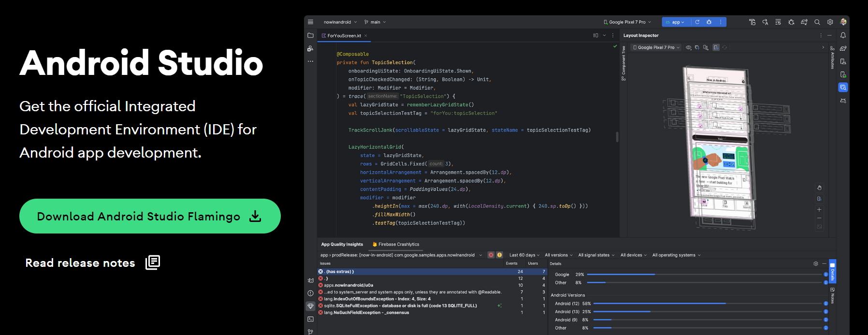The image size is (868, 335).
Task: Click the Apply Changes and Restart Activity icon
Action: (x=765, y=22)
